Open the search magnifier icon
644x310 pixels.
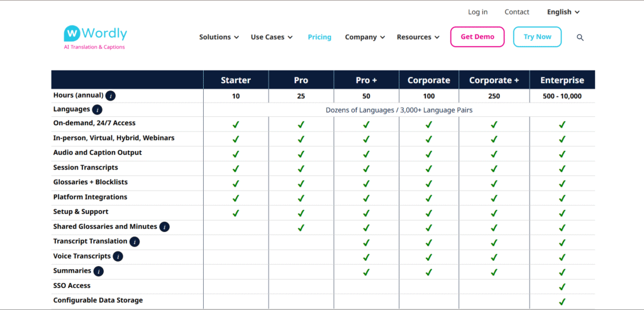click(x=580, y=37)
